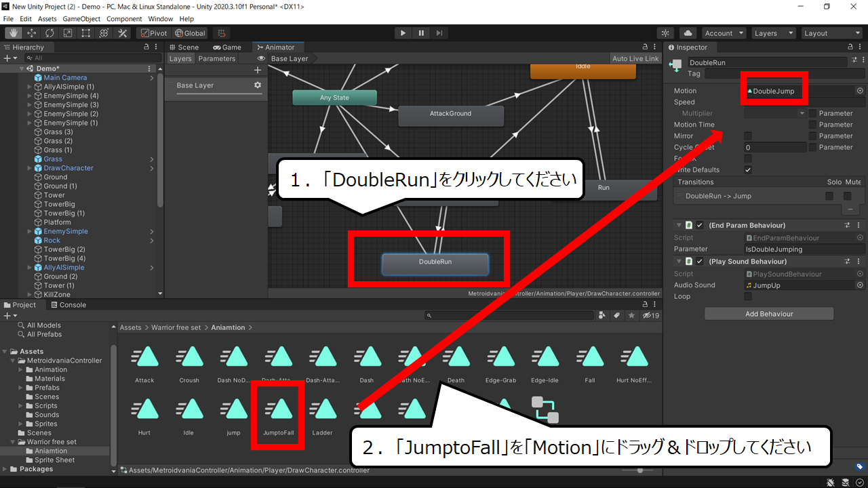Select the Attack animation clip

click(x=144, y=365)
